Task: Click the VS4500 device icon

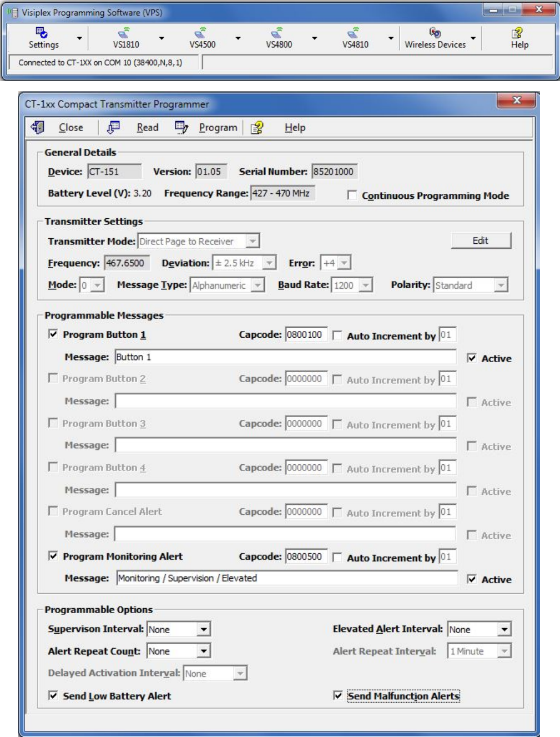Action: pos(201,33)
